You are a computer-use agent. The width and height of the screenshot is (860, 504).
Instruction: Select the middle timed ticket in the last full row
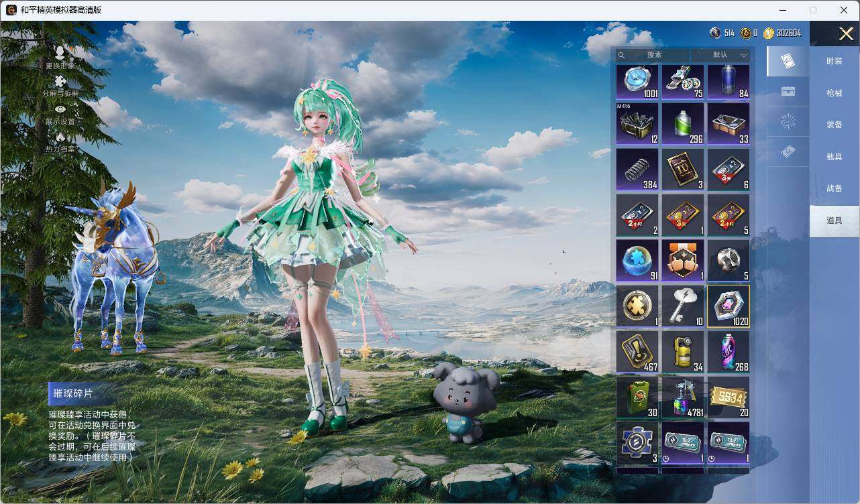coord(683,442)
